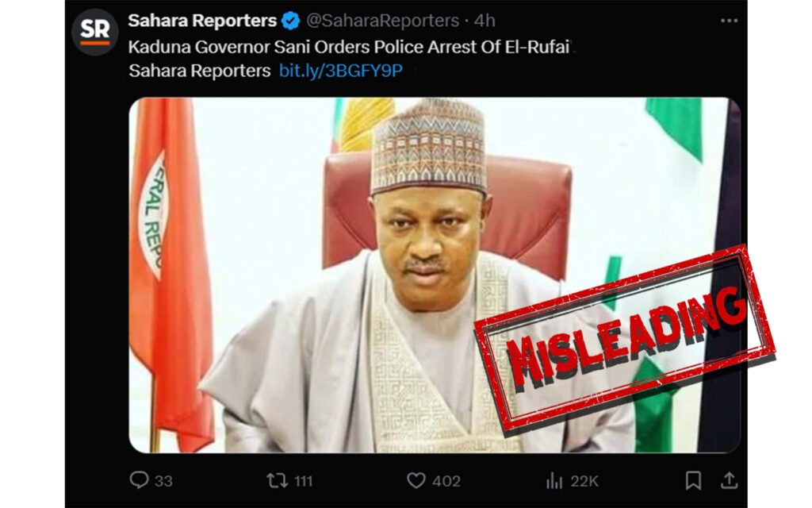Click the @SaharaReporters handle
Screen dimensions: 812x508
[x=383, y=21]
